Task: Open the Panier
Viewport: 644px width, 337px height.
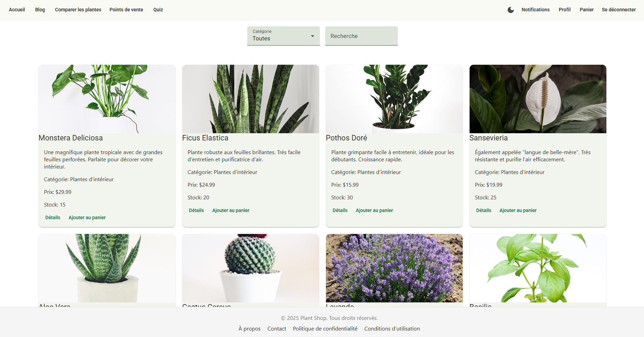Action: pos(587,10)
